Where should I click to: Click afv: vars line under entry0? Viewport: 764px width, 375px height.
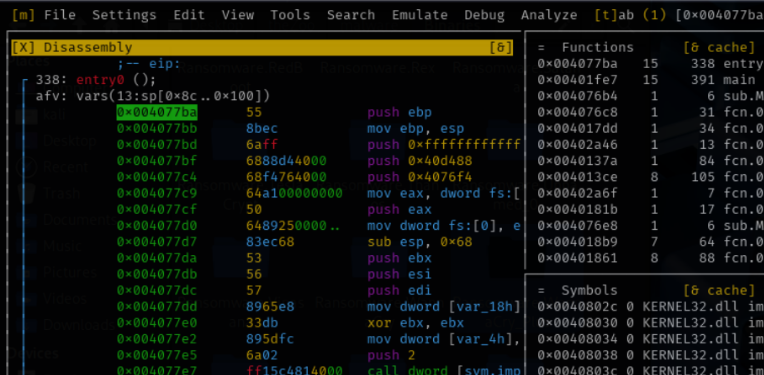click(153, 96)
